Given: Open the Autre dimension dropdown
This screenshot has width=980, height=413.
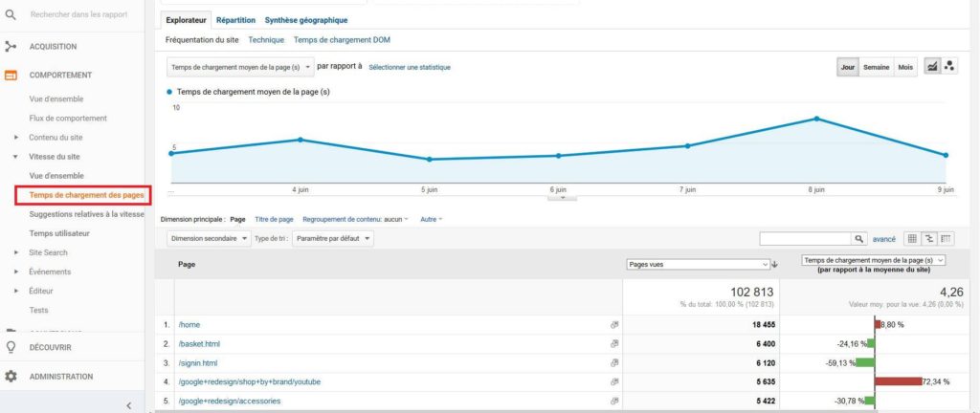Looking at the screenshot, I should pos(432,220).
